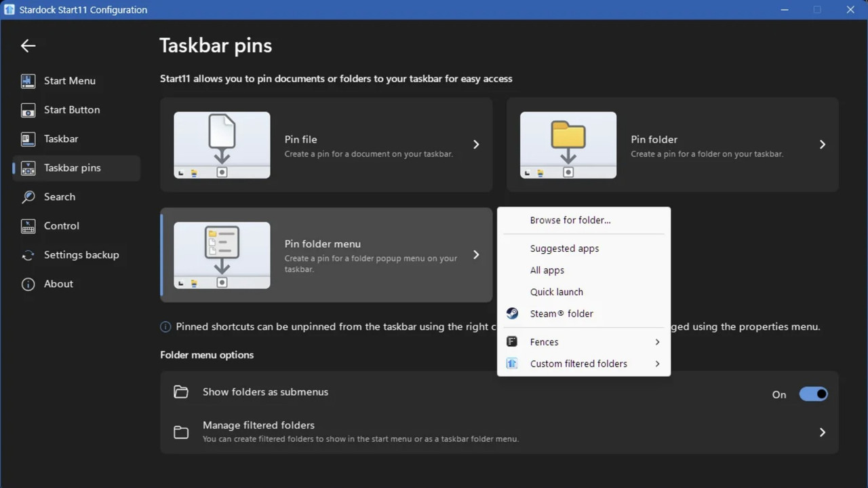Switch to Taskbar settings page
Image resolution: width=868 pixels, height=488 pixels.
click(77, 139)
